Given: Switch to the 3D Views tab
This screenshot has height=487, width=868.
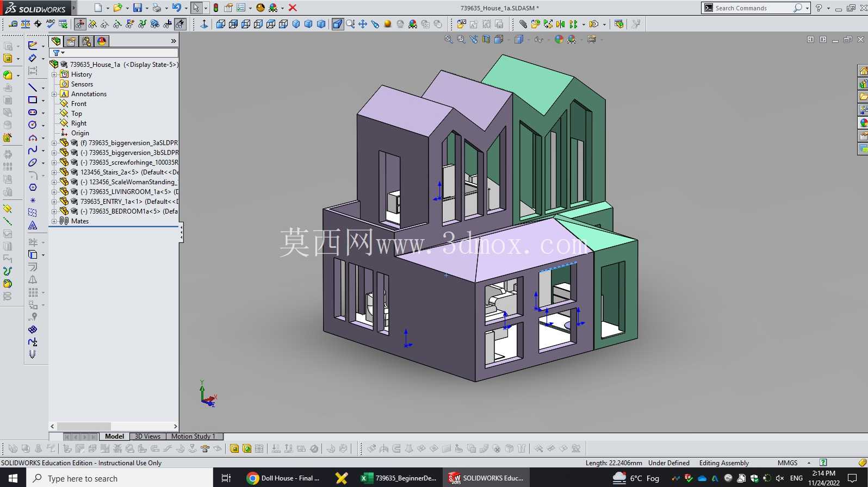Looking at the screenshot, I should click(147, 436).
